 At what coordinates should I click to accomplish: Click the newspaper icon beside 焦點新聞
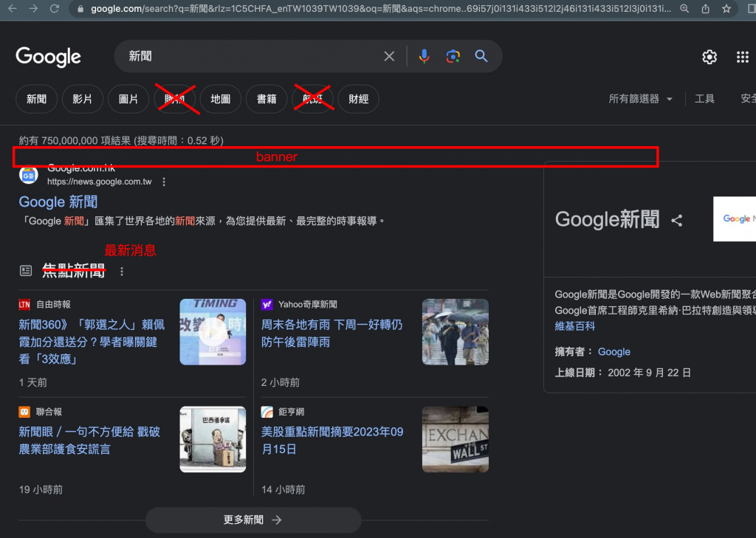coord(26,271)
